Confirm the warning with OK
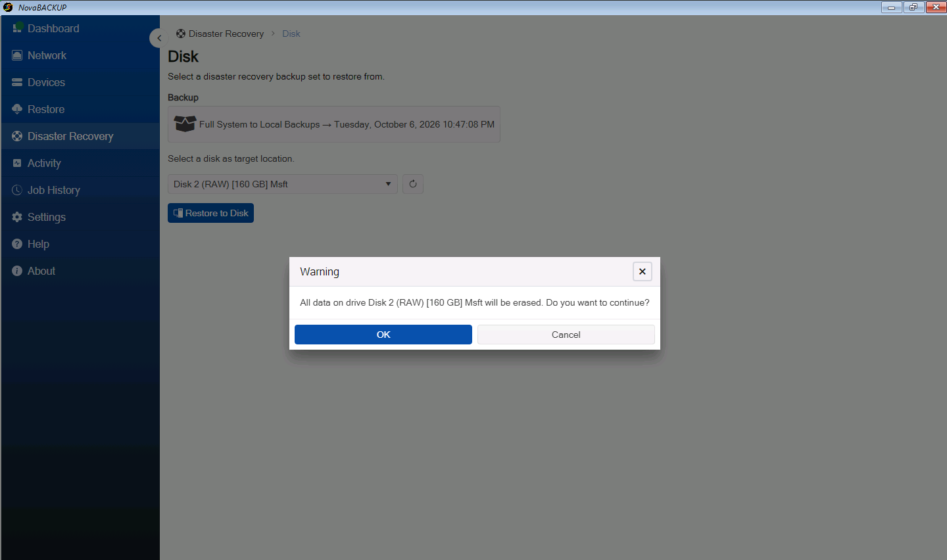The width and height of the screenshot is (947, 560). (383, 335)
